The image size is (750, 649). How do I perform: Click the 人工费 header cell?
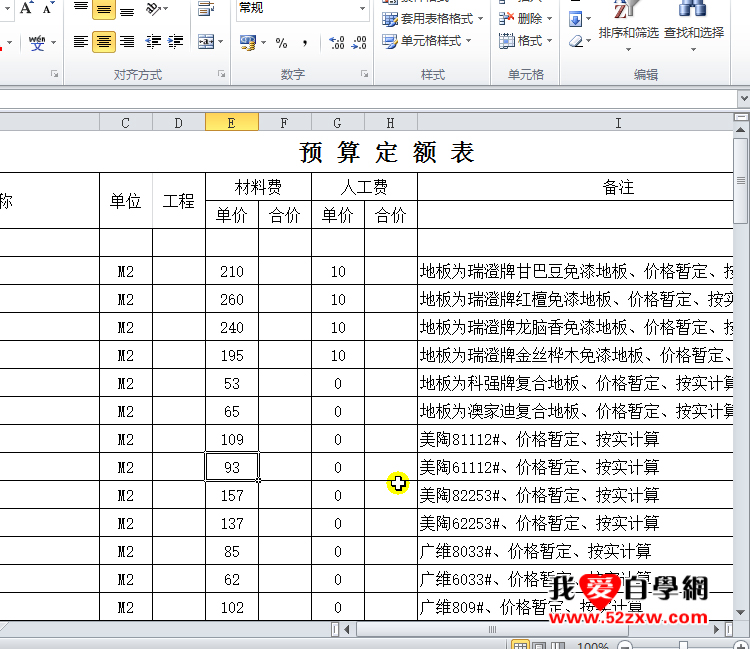364,187
